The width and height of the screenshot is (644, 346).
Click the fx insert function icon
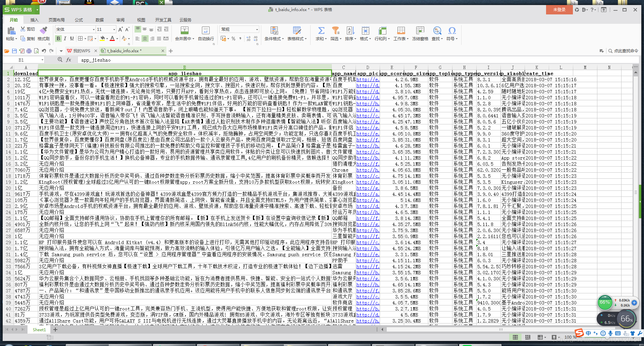tap(69, 60)
